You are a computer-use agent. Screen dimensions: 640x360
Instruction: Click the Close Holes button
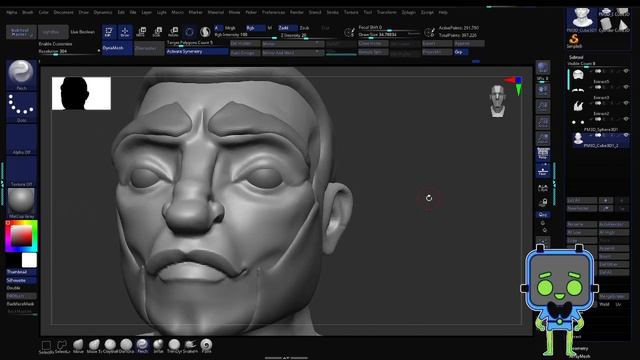click(x=373, y=44)
